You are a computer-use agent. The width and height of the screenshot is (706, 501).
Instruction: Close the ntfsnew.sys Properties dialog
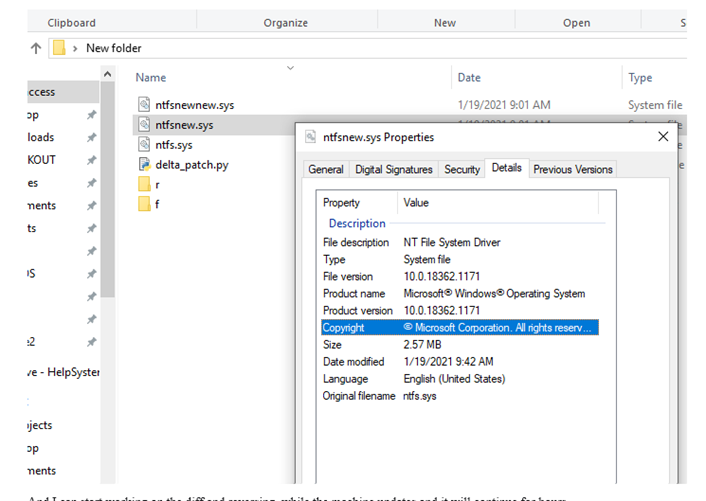tap(663, 136)
